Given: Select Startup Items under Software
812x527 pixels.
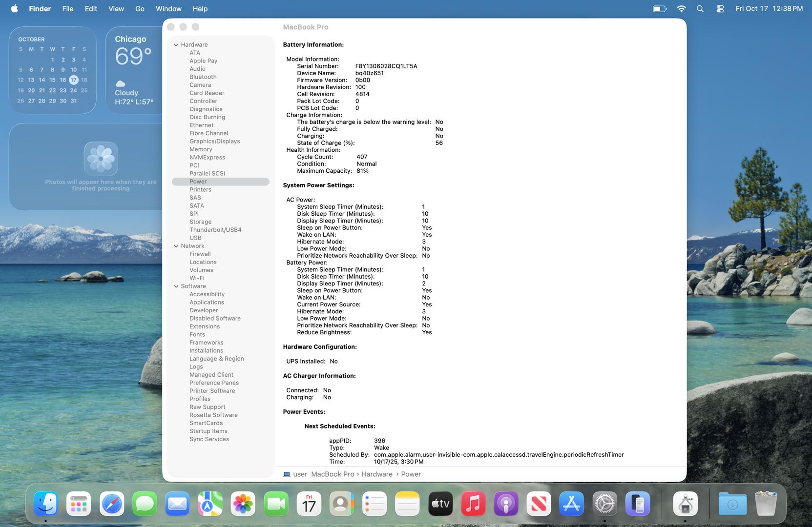Looking at the screenshot, I should tap(208, 431).
